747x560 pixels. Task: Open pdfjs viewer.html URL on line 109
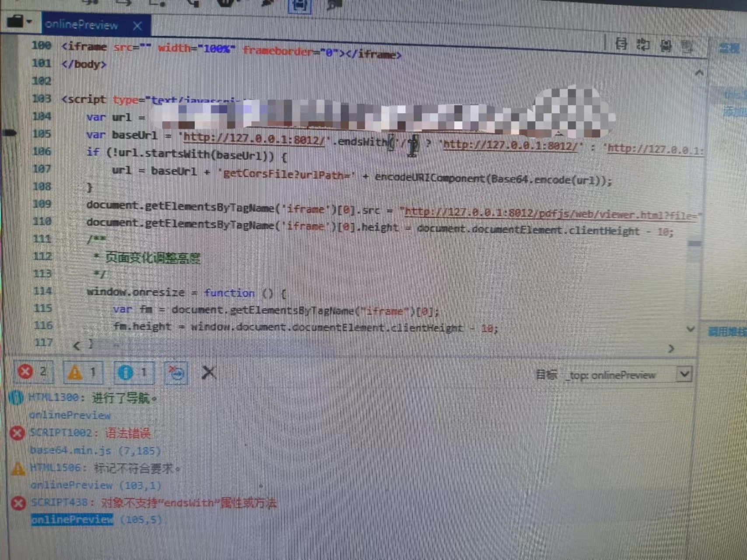tap(551, 213)
